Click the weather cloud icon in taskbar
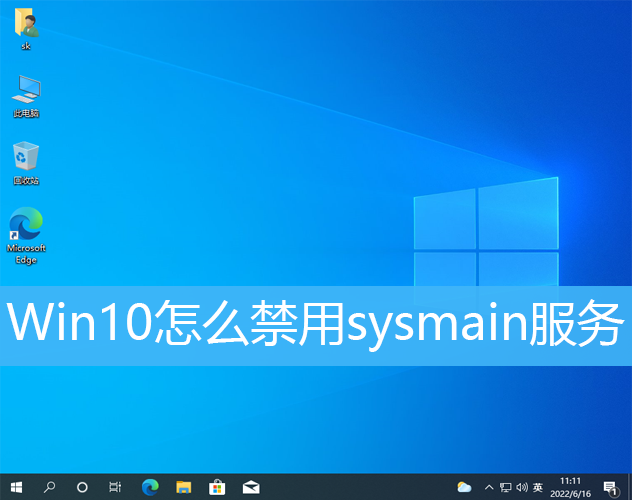The width and height of the screenshot is (632, 500). (464, 487)
